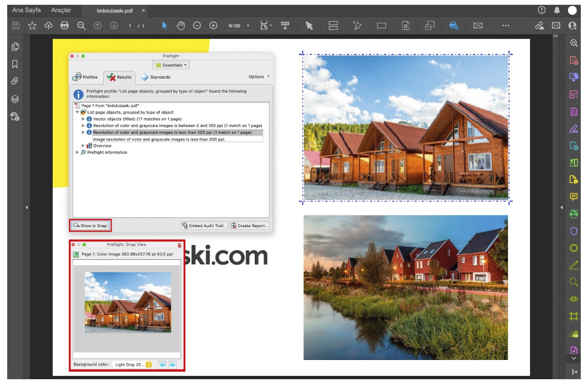This screenshot has height=388, width=588.
Task: Open Background color Light Gray dropdown
Action: click(132, 364)
